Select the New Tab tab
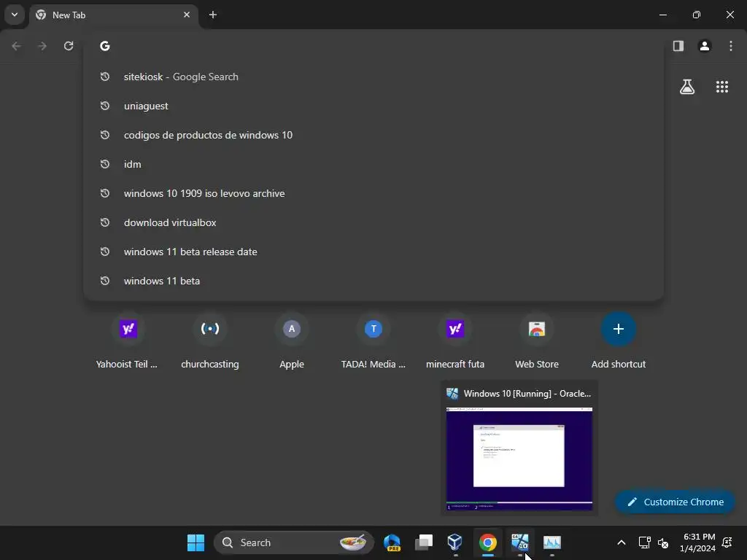 [115, 15]
